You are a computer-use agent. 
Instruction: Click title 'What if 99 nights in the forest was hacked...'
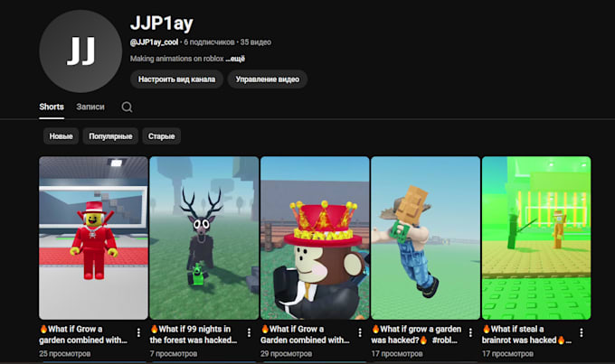(194, 334)
